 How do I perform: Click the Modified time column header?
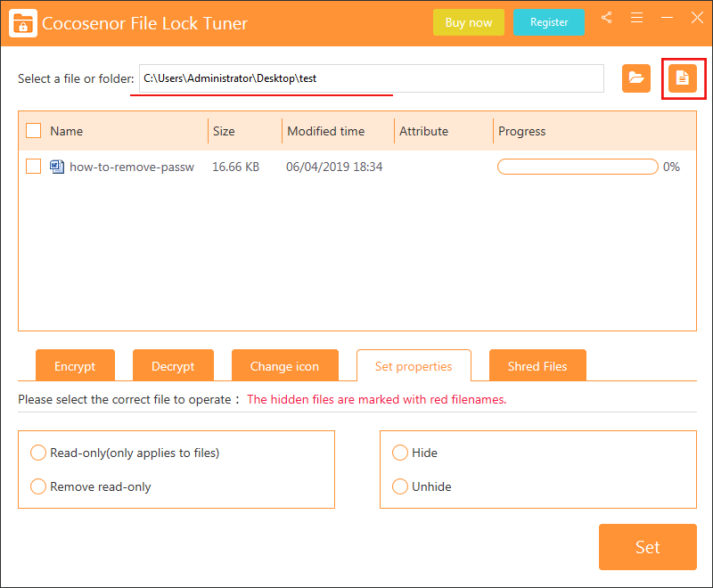326,131
